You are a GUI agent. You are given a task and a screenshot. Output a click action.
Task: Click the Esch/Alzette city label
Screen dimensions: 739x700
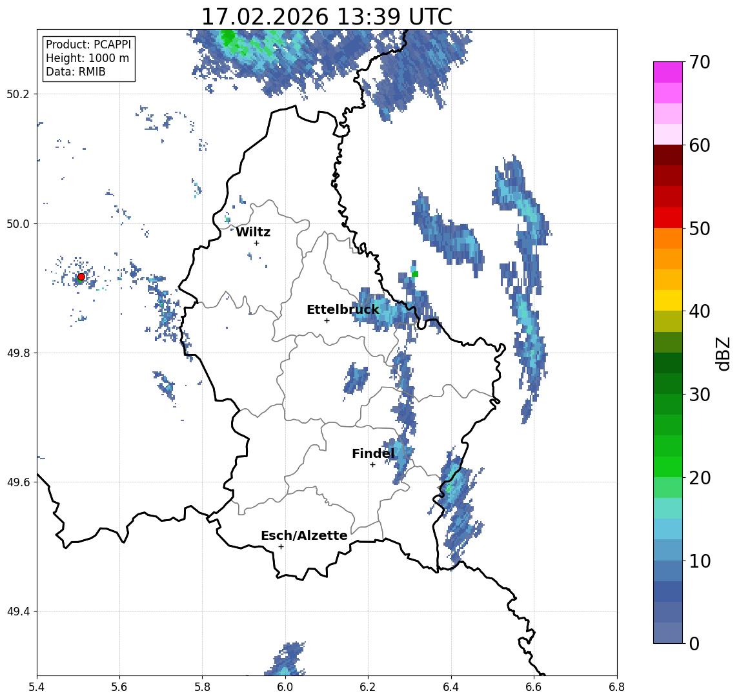[304, 535]
